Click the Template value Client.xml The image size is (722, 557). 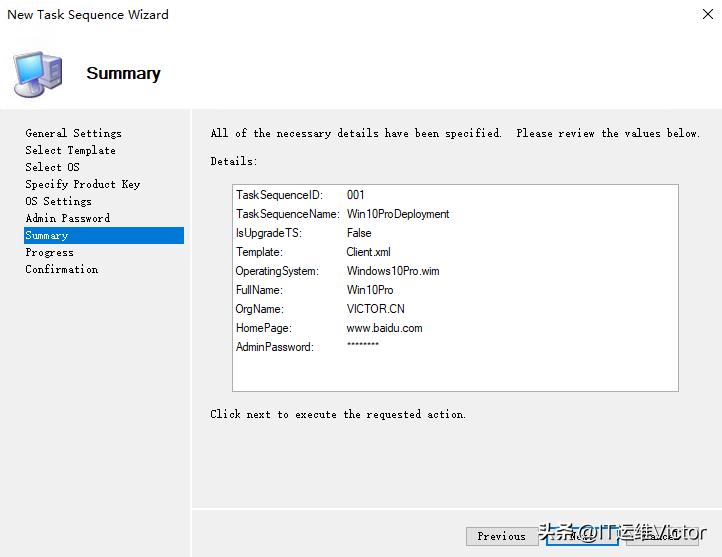pyautogui.click(x=368, y=252)
